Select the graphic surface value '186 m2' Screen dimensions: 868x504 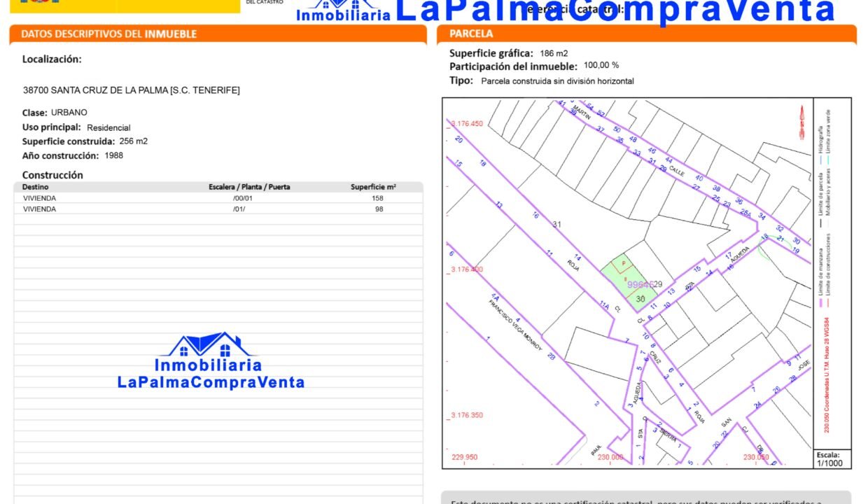click(x=554, y=53)
